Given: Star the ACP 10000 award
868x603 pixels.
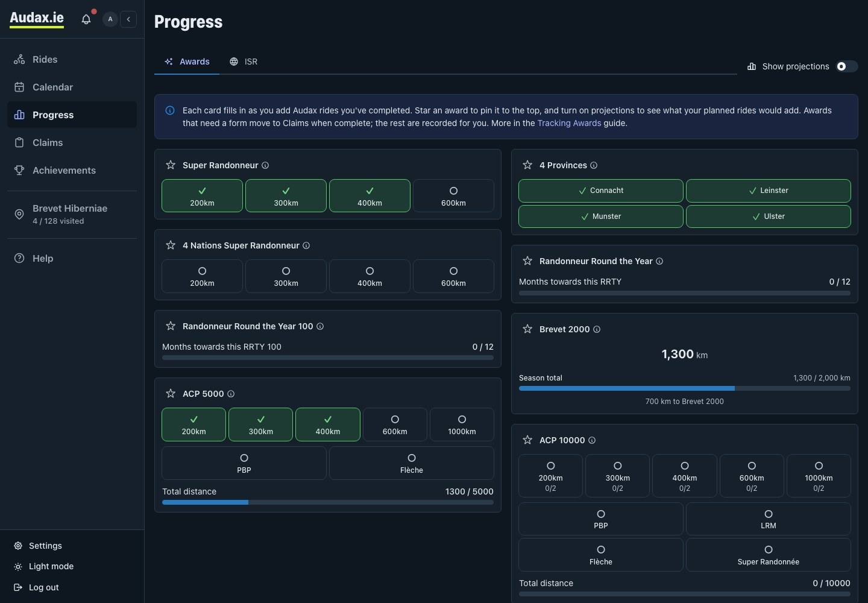Looking at the screenshot, I should tap(527, 440).
